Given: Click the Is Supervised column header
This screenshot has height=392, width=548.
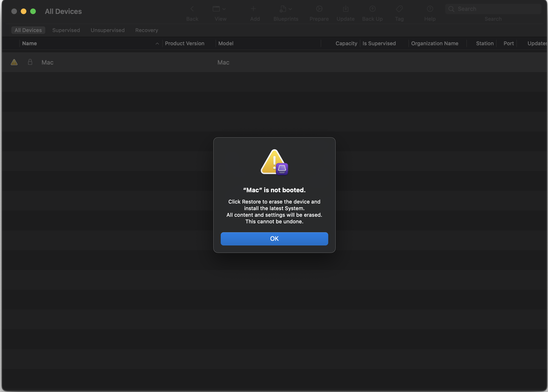Looking at the screenshot, I should click(379, 43).
